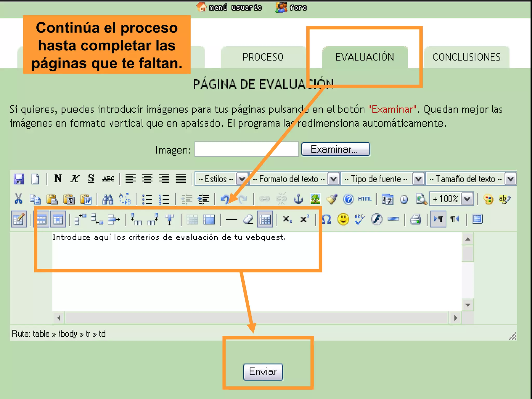This screenshot has width=532, height=399.
Task: Align text to the left
Action: click(x=130, y=179)
